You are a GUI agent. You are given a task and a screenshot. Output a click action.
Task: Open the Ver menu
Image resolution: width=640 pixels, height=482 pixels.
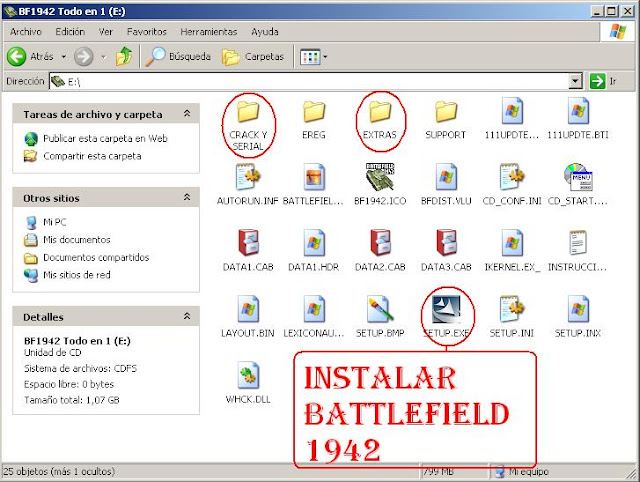click(105, 31)
